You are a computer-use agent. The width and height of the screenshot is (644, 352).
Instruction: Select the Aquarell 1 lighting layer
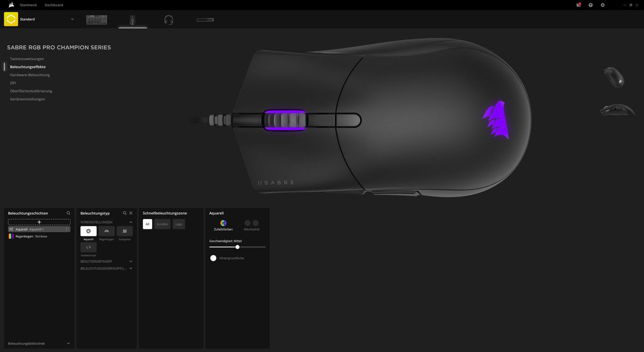(39, 229)
